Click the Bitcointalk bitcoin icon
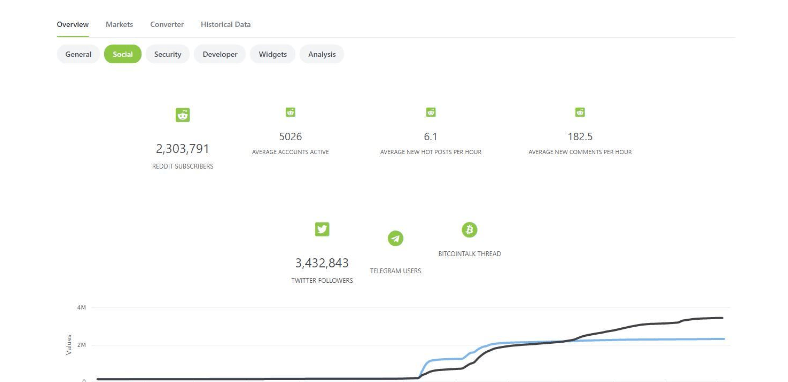Image resolution: width=788 pixels, height=382 pixels. [x=469, y=230]
